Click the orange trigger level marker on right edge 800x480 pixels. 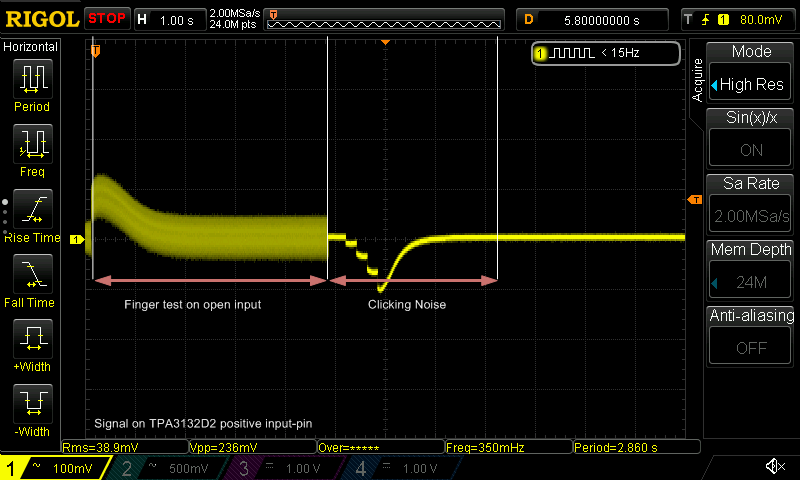pyautogui.click(x=694, y=201)
